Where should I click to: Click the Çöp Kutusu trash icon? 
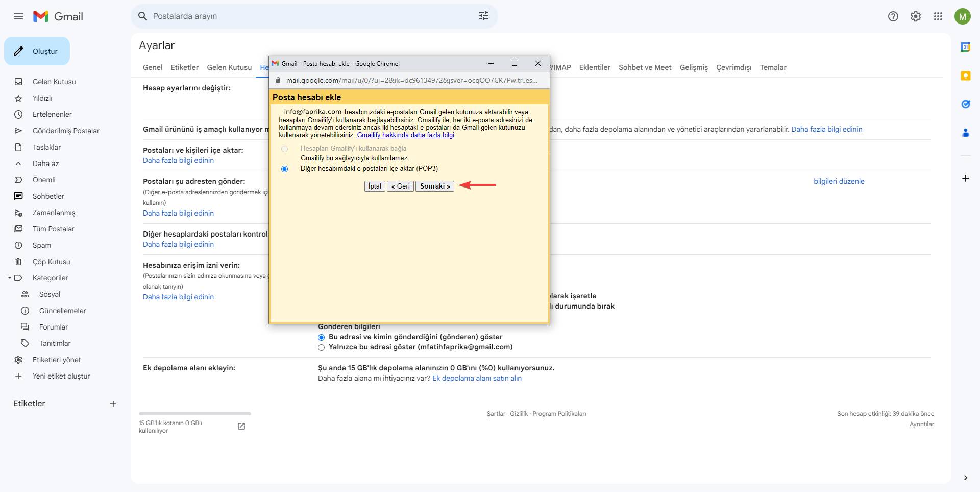(18, 262)
